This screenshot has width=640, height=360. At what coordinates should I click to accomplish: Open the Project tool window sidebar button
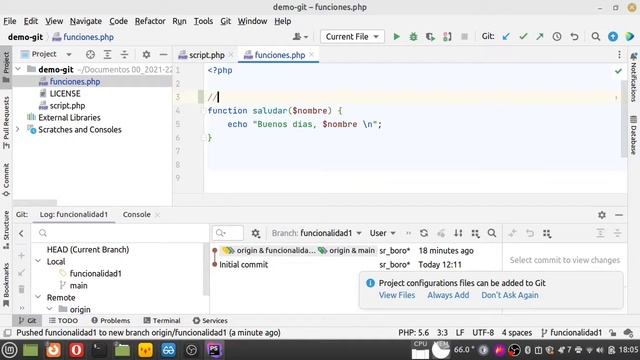point(6,67)
